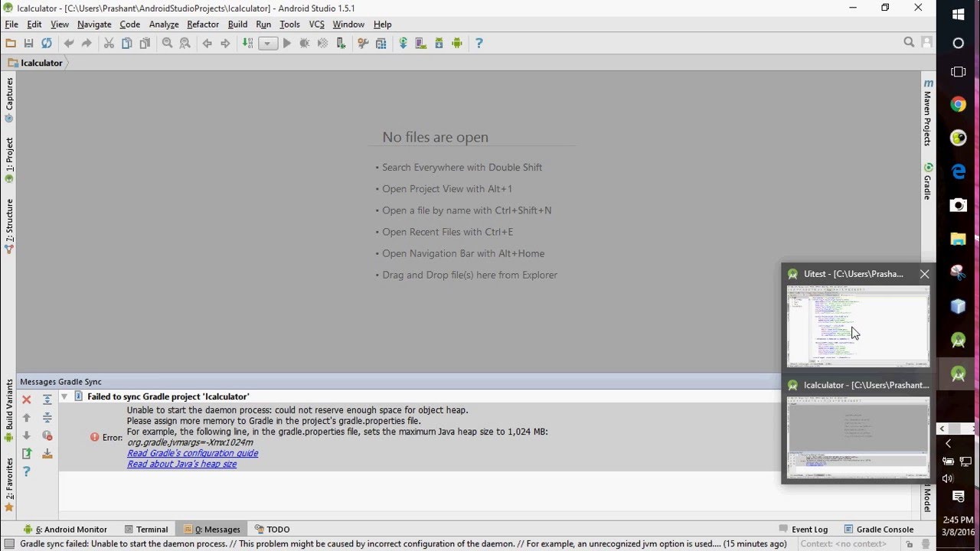
Task: Click the Redo arrow in toolbar
Action: tap(87, 44)
